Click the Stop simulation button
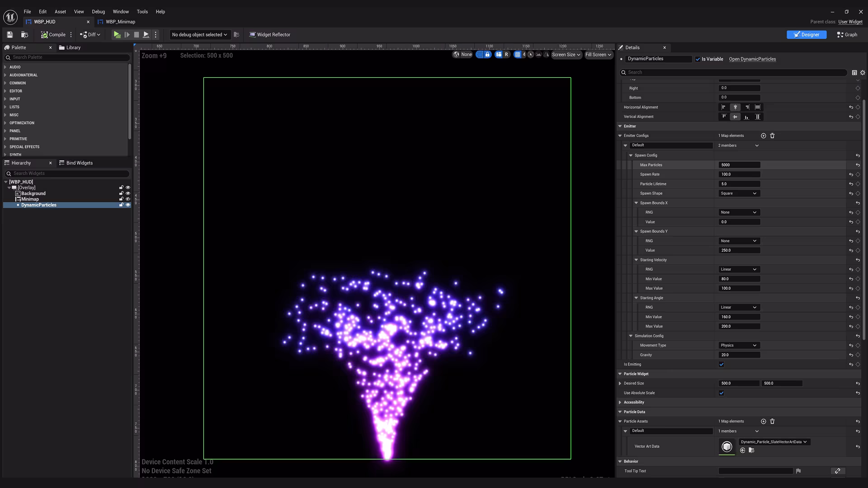Screen dimensions: 868x488 point(137,35)
